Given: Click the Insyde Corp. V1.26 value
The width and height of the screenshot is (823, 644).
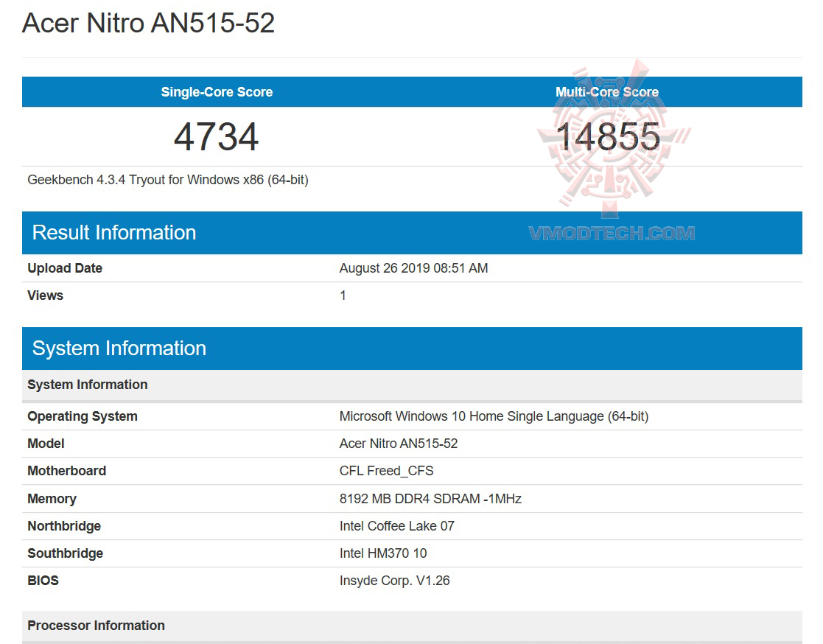Looking at the screenshot, I should (395, 581).
